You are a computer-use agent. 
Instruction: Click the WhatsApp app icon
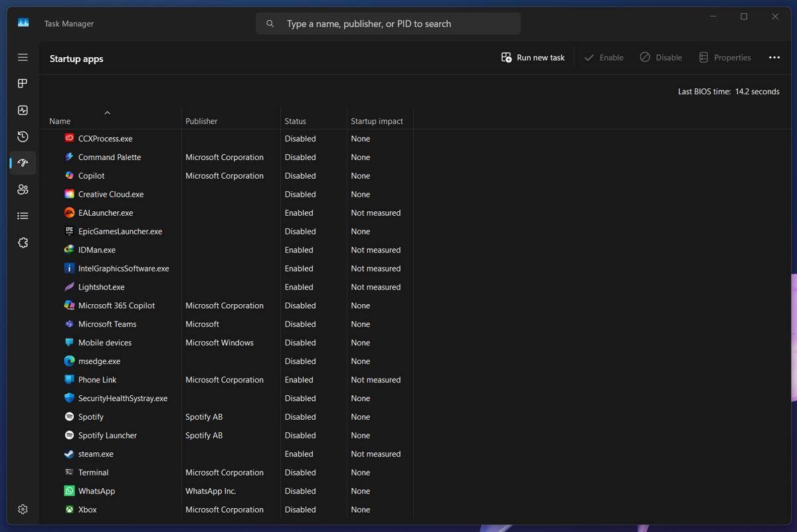coord(69,491)
